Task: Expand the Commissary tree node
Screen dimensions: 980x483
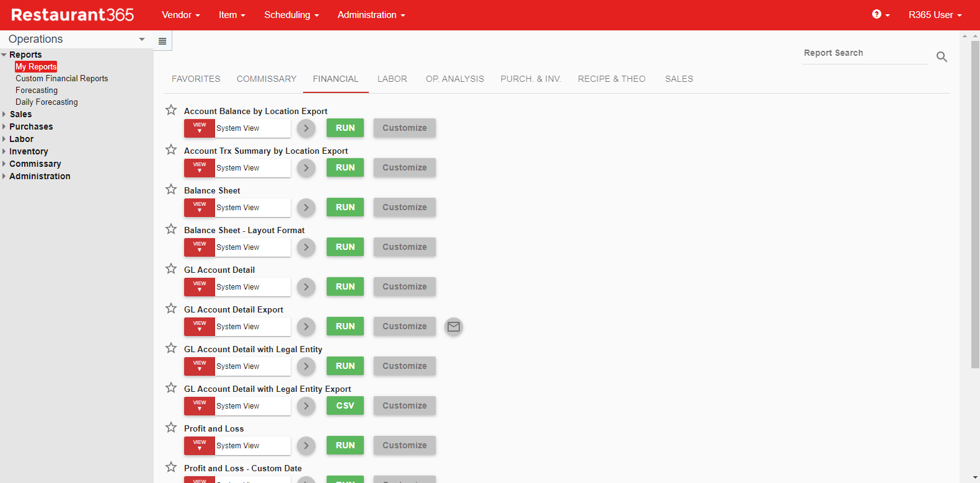Action: 4,164
